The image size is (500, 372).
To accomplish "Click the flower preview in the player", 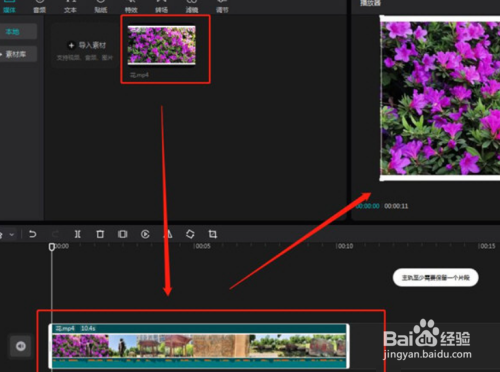I will click(440, 98).
